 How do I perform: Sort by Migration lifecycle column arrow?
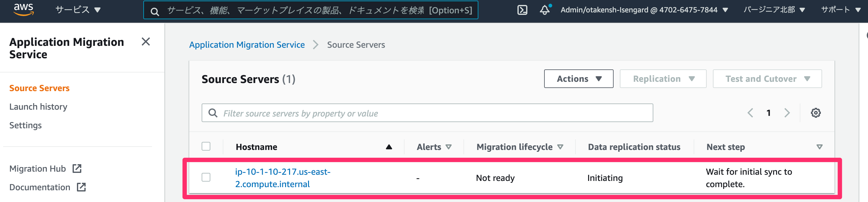pos(560,147)
